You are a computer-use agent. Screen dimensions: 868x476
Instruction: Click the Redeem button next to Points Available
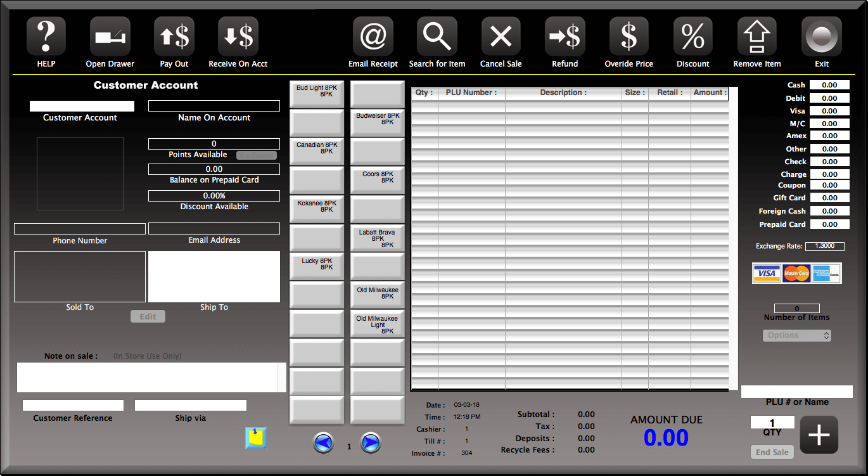pos(257,155)
